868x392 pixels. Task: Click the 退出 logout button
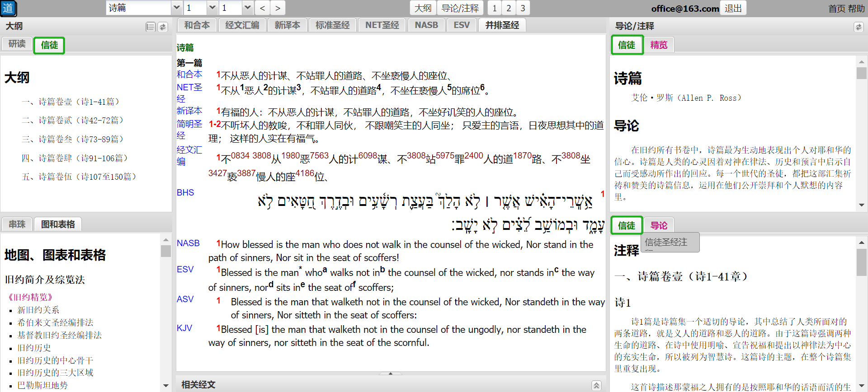pyautogui.click(x=733, y=8)
